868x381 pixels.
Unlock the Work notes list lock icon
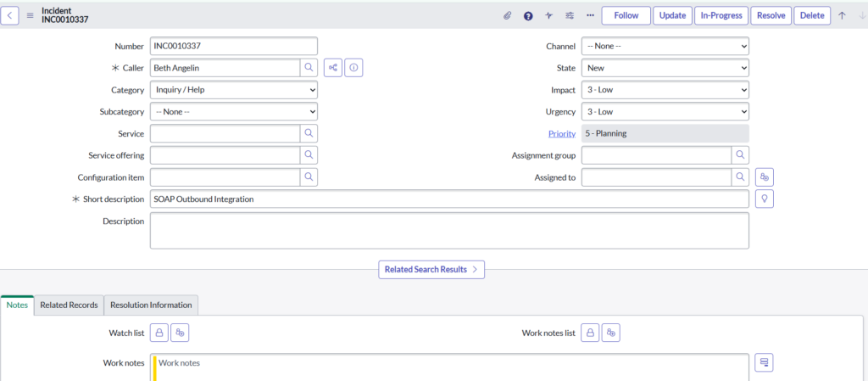591,333
